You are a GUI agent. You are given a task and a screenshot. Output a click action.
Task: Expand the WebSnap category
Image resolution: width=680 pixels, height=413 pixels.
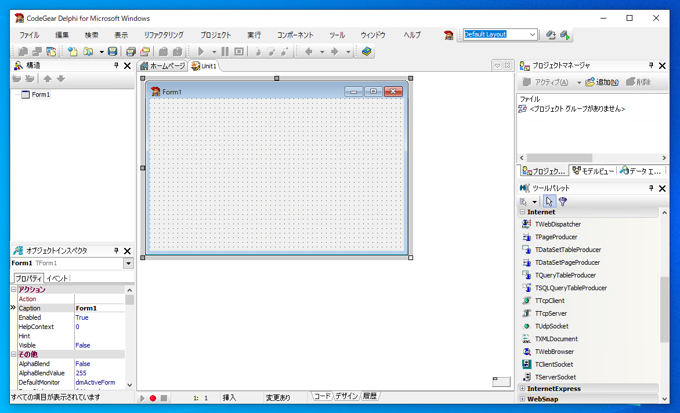tap(523, 399)
